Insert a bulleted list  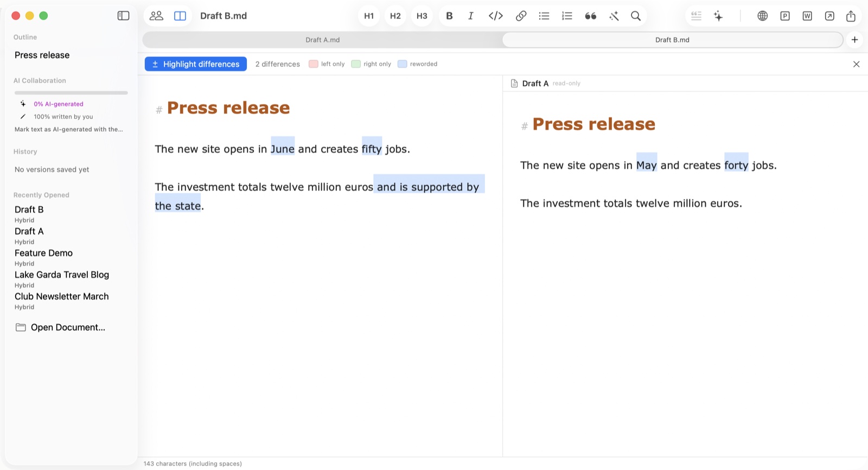coord(544,16)
